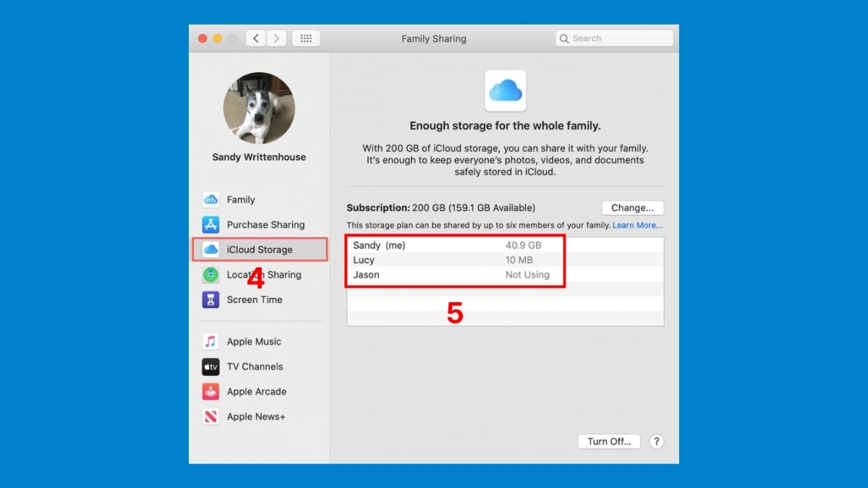Open Apple Music in the sidebar
Image resolution: width=868 pixels, height=488 pixels.
click(x=254, y=341)
